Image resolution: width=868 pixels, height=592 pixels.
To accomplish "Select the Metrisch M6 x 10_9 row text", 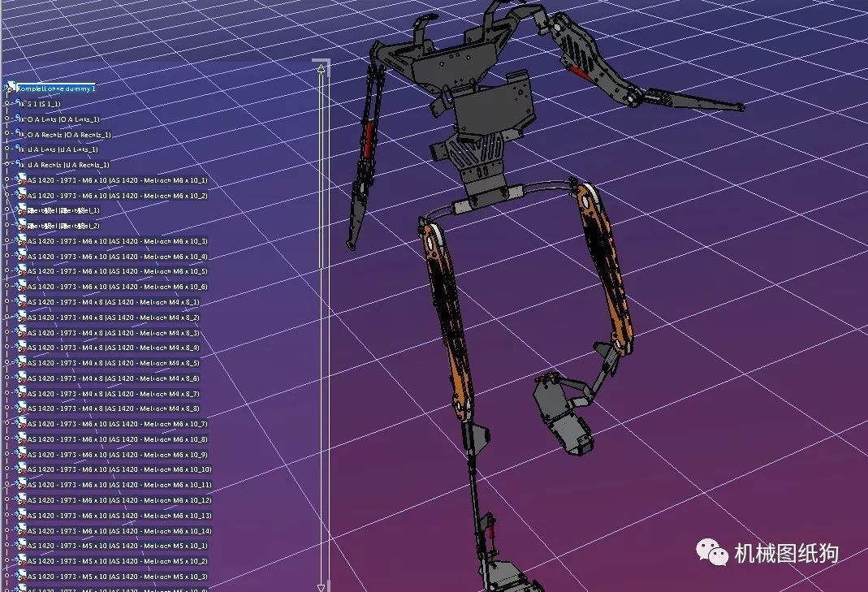I will [118, 455].
